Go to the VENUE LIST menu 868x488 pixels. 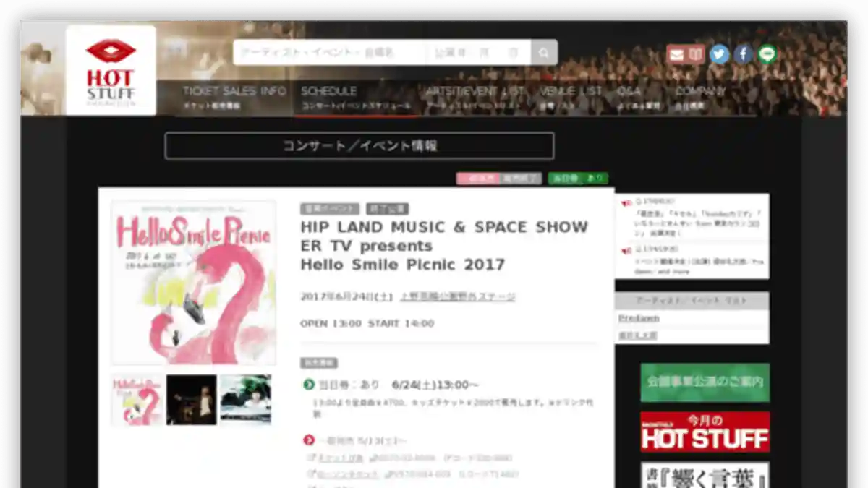[570, 97]
